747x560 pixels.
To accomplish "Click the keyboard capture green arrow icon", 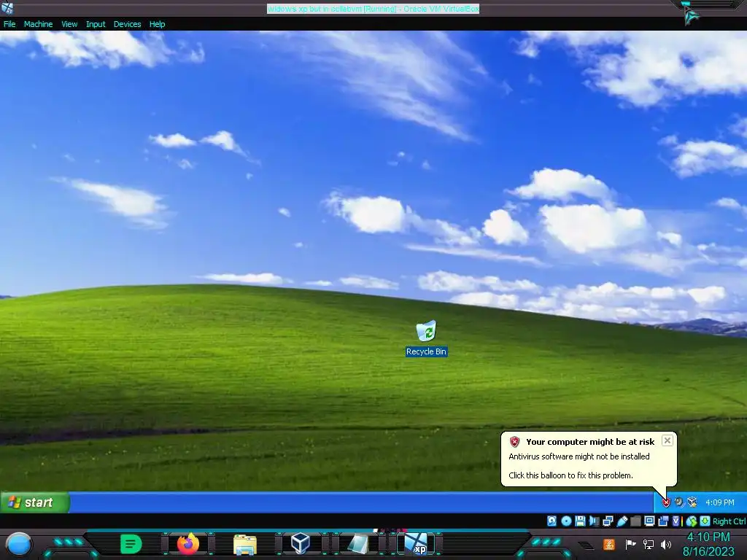I will click(x=705, y=521).
